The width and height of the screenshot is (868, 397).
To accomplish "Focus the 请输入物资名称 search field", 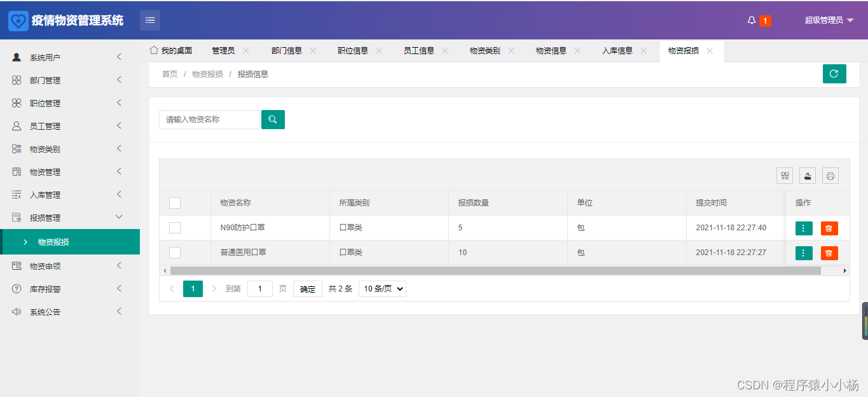I will pyautogui.click(x=209, y=120).
